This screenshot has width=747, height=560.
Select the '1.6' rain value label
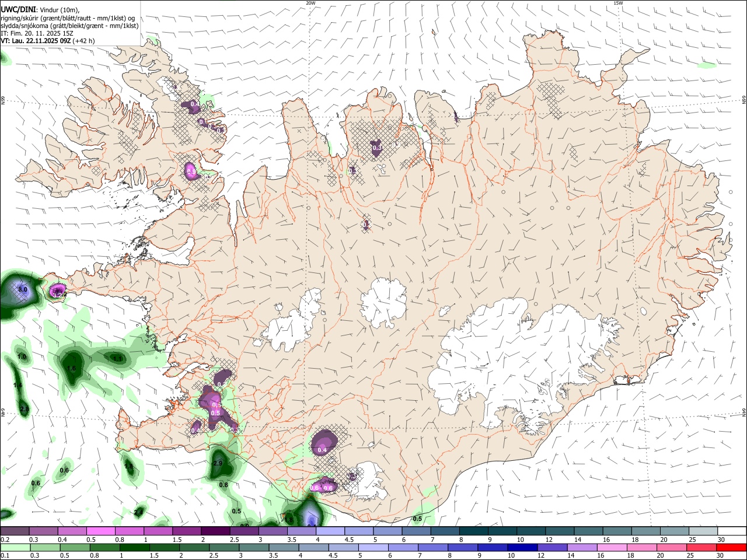[x=72, y=369]
